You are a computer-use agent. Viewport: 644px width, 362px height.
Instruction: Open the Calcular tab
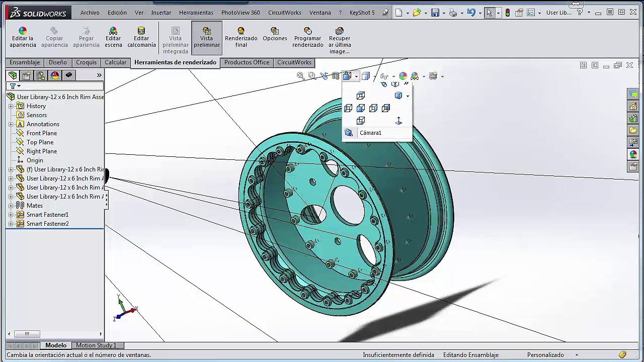tap(115, 62)
